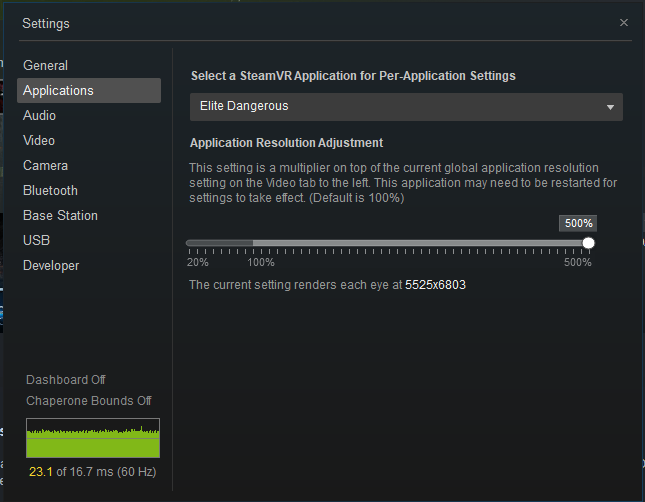This screenshot has height=502, width=645.
Task: Open the Camera settings tab
Action: (x=46, y=165)
